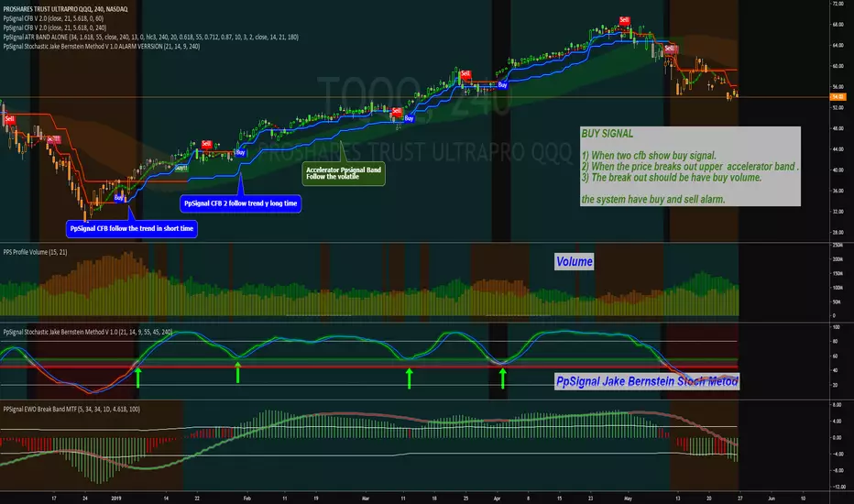Click the 60.00 price axis label
The image size is (854, 504).
pos(838,66)
